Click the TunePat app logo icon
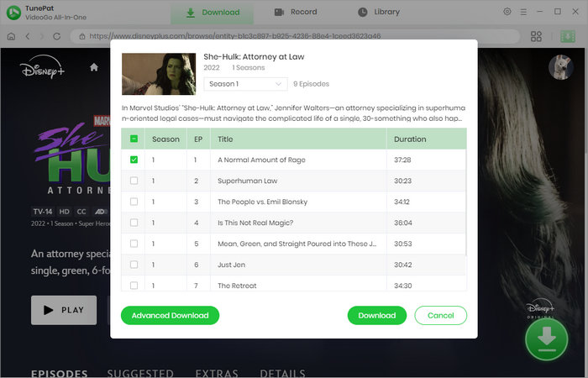 pyautogui.click(x=14, y=13)
